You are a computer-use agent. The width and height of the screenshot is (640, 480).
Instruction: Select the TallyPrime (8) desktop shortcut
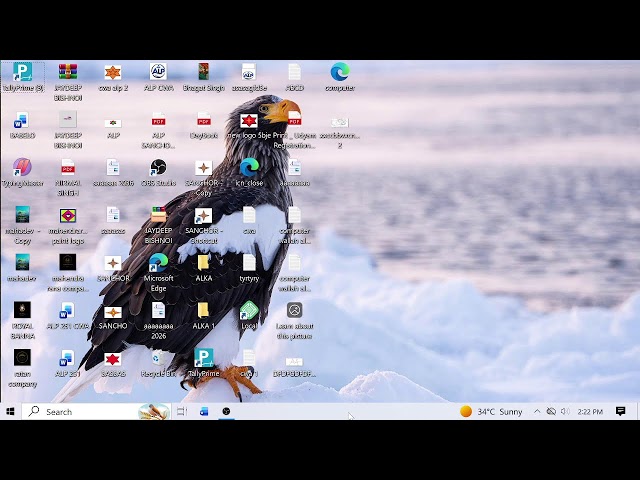(x=23, y=77)
